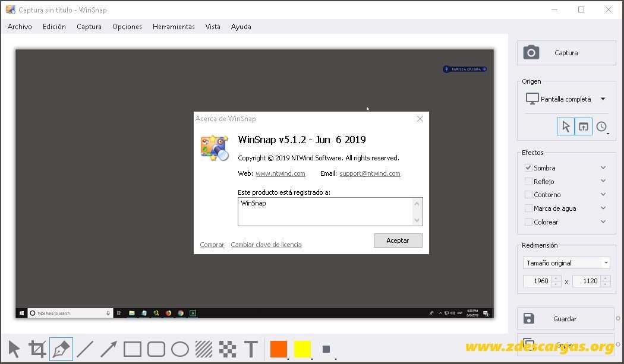
Task: Open the Archivo menu
Action: (x=20, y=27)
